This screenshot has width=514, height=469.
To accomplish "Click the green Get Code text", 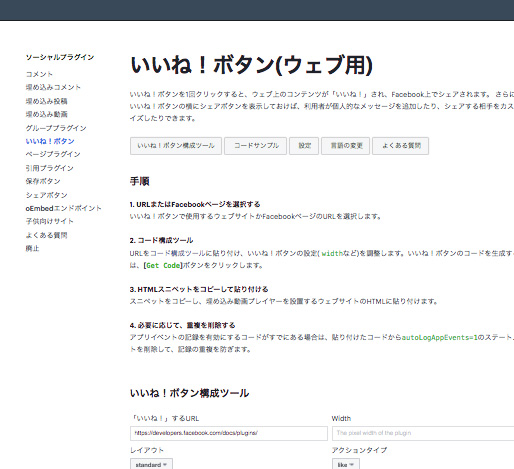I will (x=163, y=265).
